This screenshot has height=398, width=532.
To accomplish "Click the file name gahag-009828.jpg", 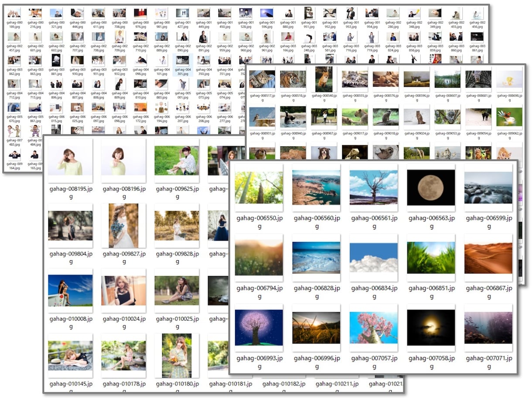I will 177,258.
